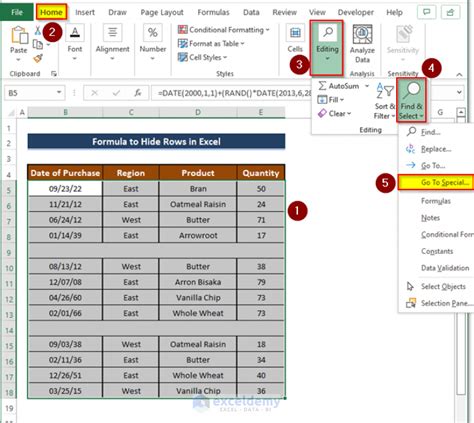474x423 pixels.
Task: Select row 9 header
Action: point(9,252)
